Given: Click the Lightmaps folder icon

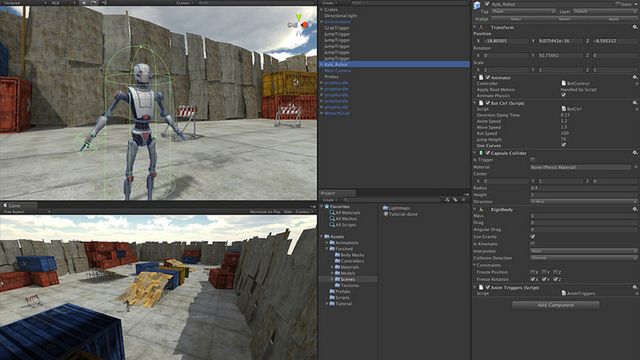Looking at the screenshot, I should pos(385,208).
